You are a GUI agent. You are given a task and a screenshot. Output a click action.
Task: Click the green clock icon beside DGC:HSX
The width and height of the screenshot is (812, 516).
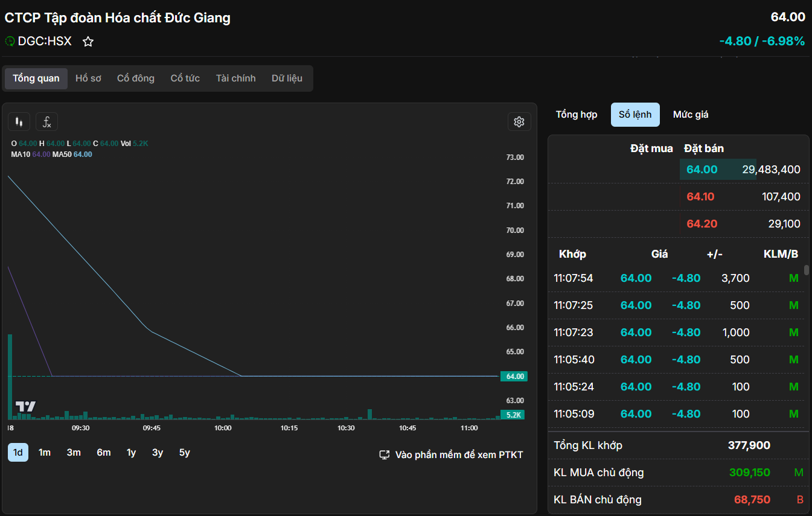click(x=10, y=42)
